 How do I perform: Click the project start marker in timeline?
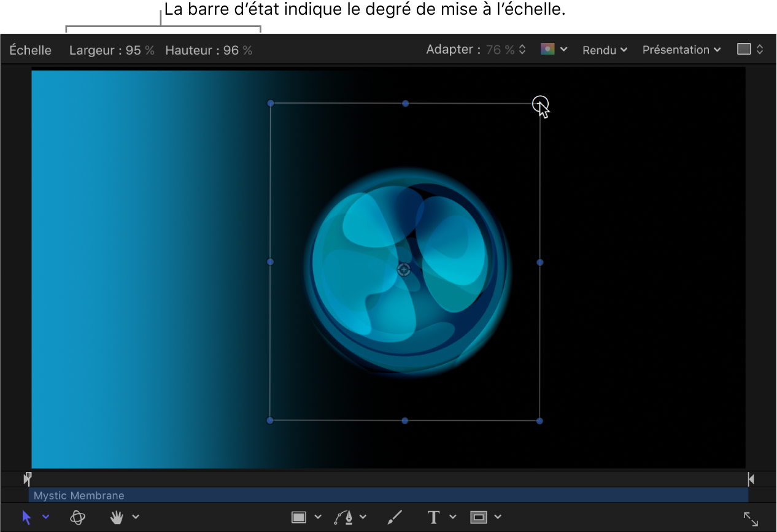coord(28,479)
